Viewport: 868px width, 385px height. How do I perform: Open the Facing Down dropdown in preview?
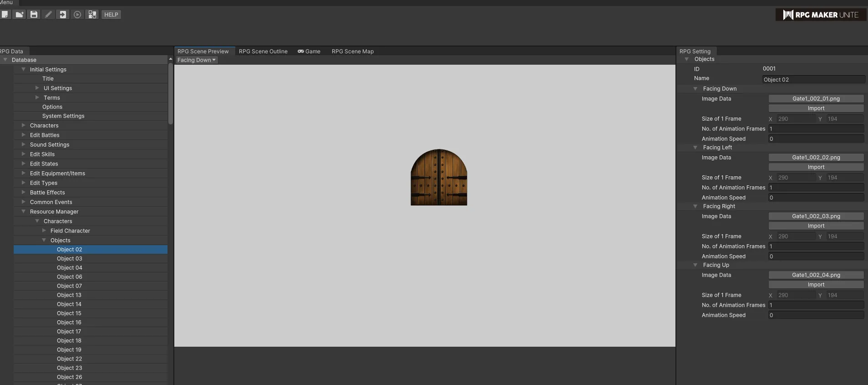(x=196, y=60)
